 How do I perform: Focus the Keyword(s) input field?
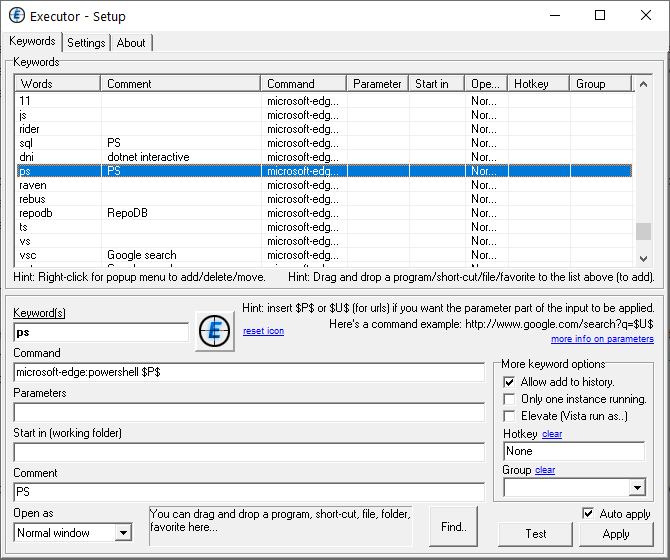tap(101, 332)
